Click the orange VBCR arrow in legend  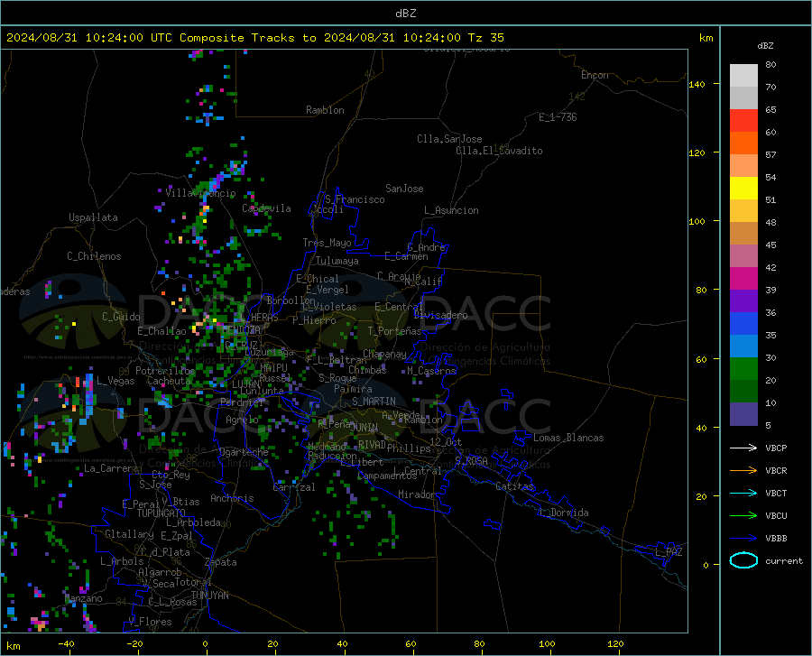tap(743, 471)
